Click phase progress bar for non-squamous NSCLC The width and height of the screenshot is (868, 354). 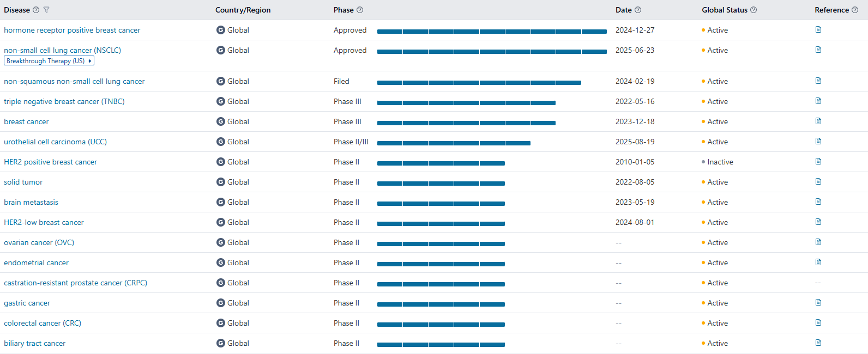pos(479,83)
